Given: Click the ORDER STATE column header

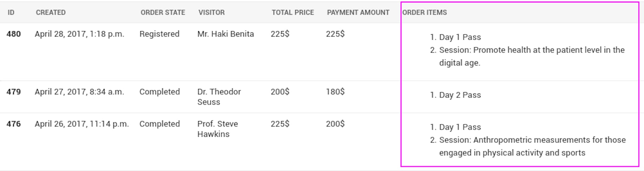Looking at the screenshot, I should click(163, 13).
